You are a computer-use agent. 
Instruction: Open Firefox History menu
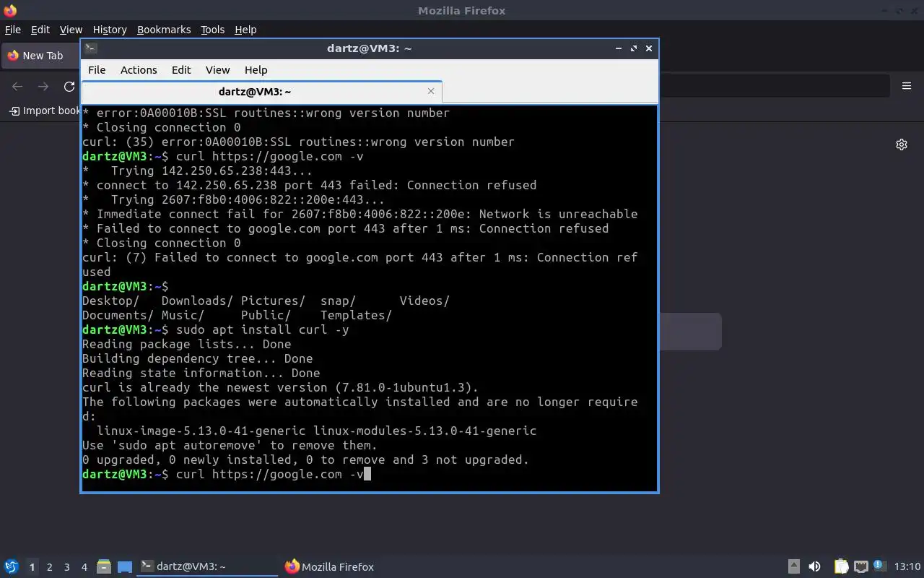coord(110,30)
